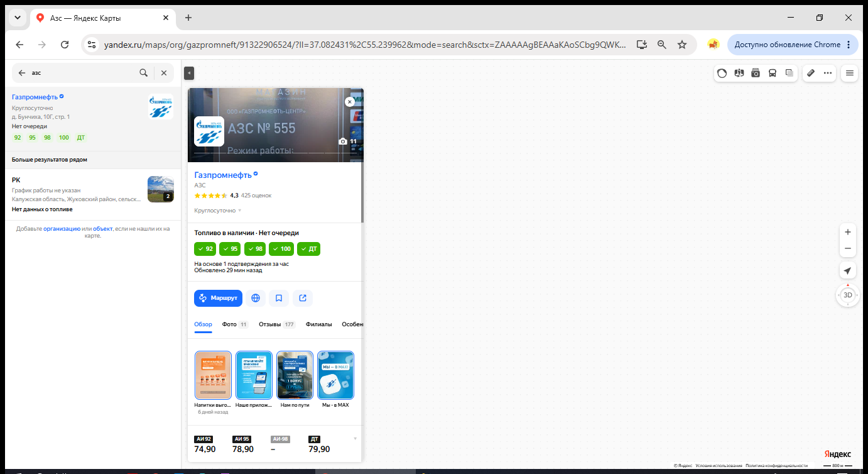The height and width of the screenshot is (474, 868).
Task: Toggle the photos layer on the map
Action: click(x=756, y=73)
